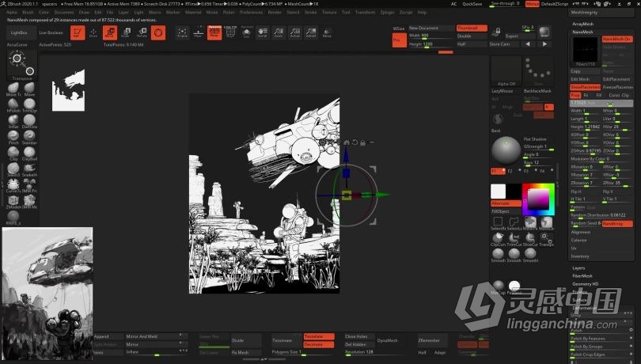641x364 pixels.
Task: Select the Rotate transform icon
Action: pyautogui.click(x=142, y=32)
